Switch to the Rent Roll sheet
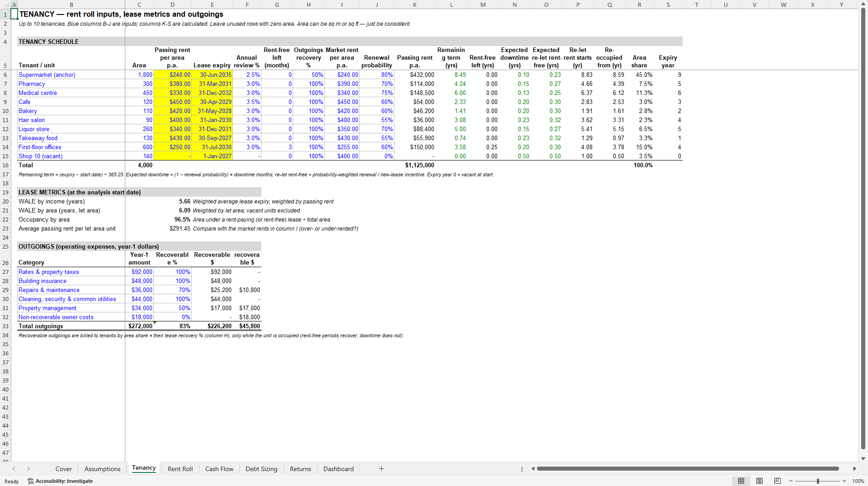 coord(180,469)
